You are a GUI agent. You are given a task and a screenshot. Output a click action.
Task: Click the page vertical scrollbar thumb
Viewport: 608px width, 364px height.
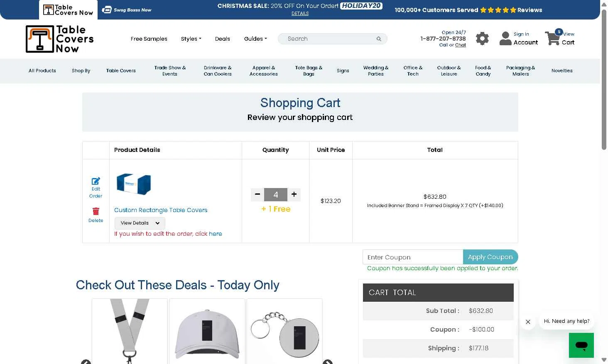click(604, 79)
